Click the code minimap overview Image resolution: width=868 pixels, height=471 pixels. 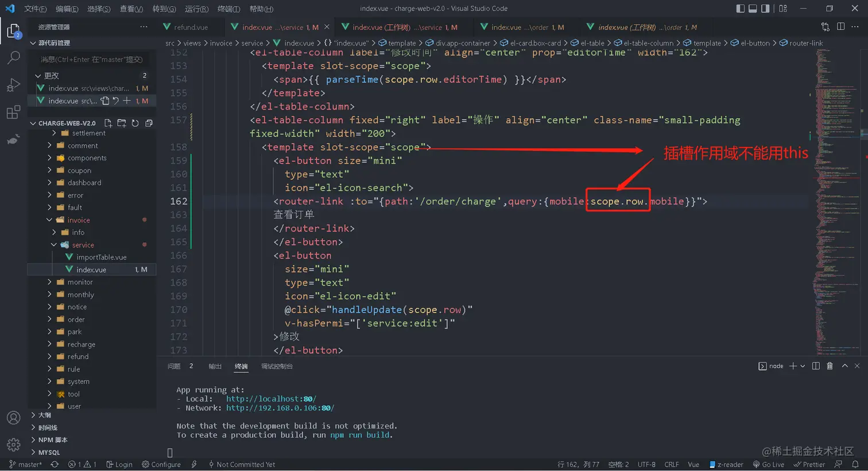pos(838,201)
